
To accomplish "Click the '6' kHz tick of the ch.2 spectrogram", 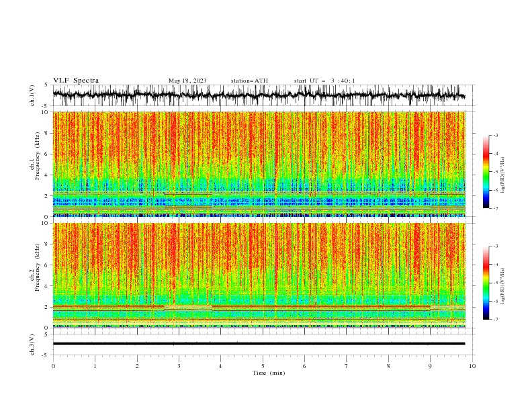I will [x=48, y=265].
